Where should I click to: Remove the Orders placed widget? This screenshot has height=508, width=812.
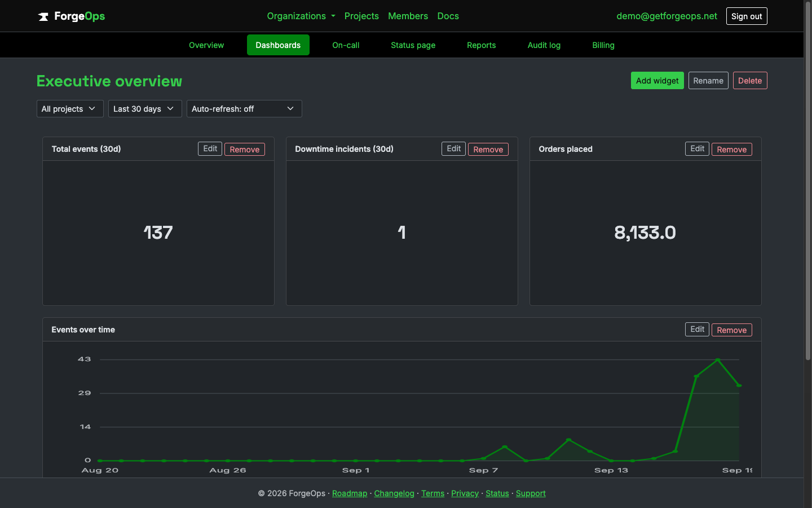(x=732, y=150)
